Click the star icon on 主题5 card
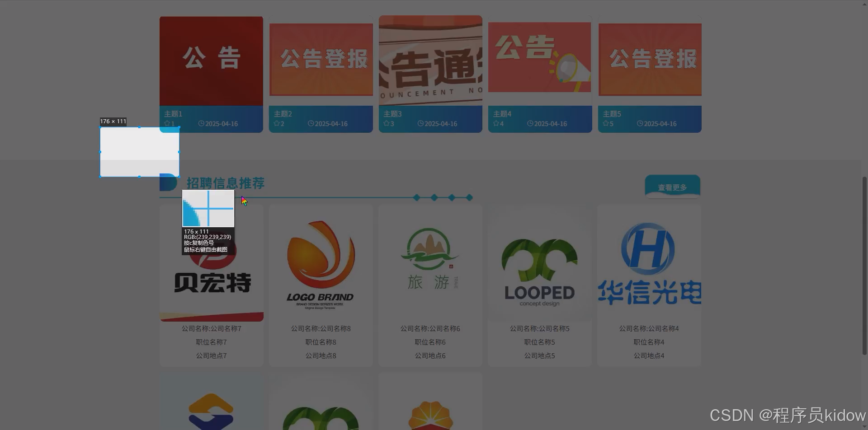The height and width of the screenshot is (430, 868). pos(605,123)
